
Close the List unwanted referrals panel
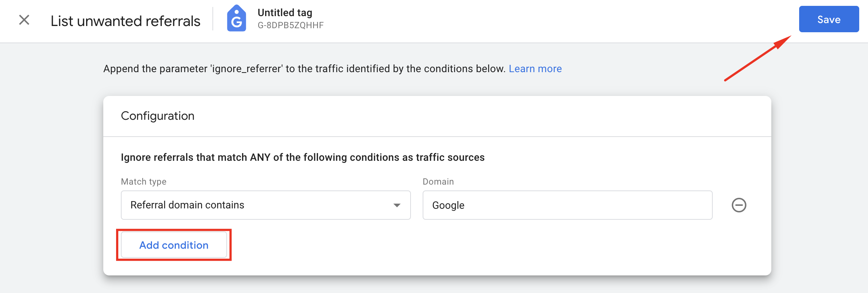click(24, 20)
